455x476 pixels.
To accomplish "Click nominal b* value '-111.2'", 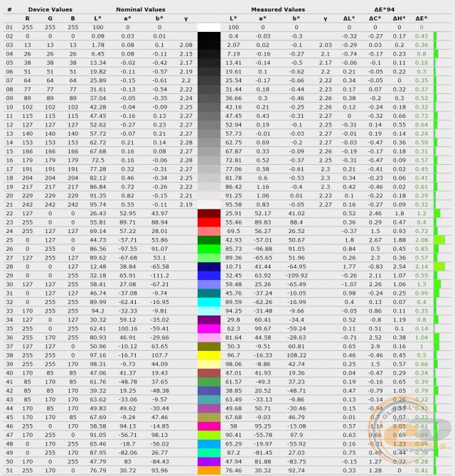I will (159, 276).
